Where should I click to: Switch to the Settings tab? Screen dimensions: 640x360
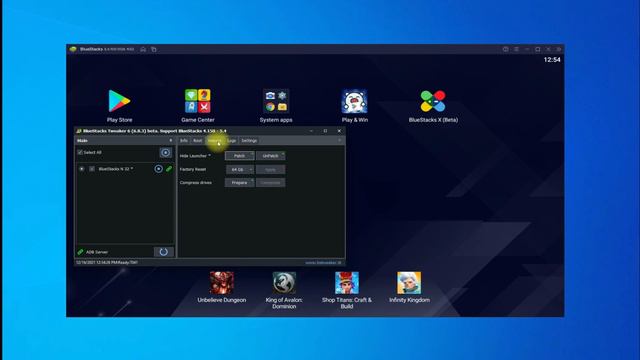249,140
